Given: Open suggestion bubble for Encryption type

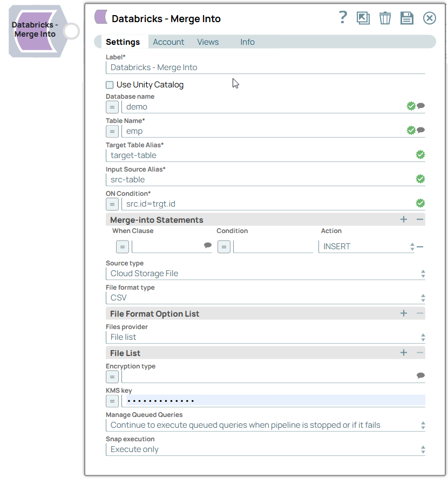Looking at the screenshot, I should point(421,376).
